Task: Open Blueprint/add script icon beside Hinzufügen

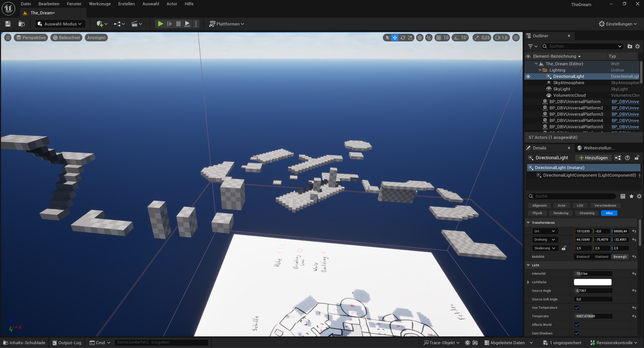Action: [618, 158]
